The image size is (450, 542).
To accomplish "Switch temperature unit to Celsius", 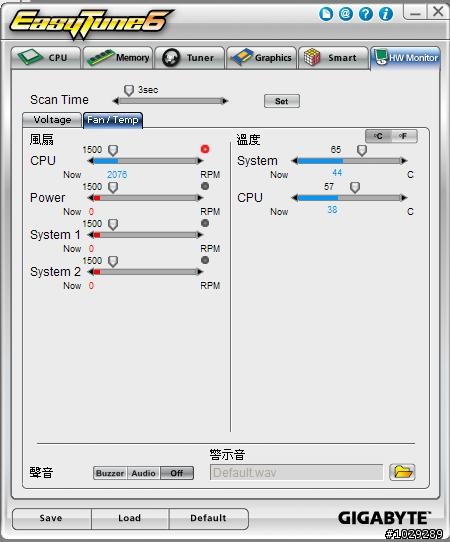I will [378, 136].
